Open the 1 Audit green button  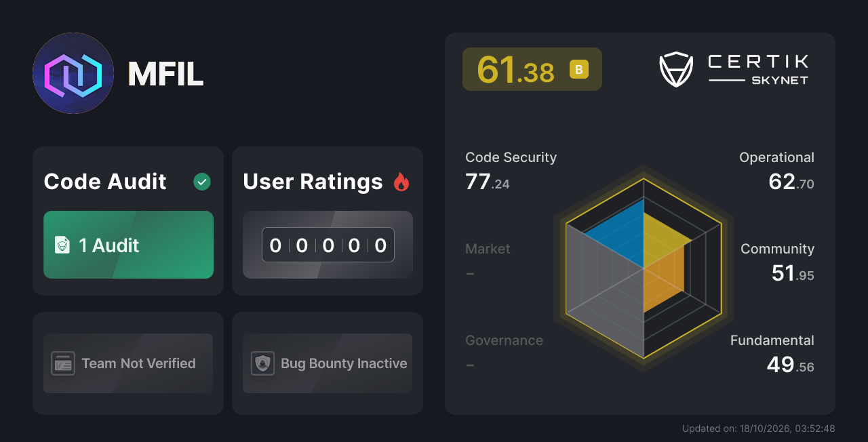128,245
